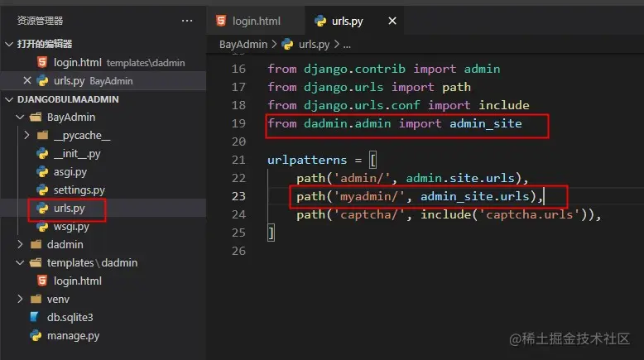
Task: Close urls.py in the open editors list
Action: point(27,80)
